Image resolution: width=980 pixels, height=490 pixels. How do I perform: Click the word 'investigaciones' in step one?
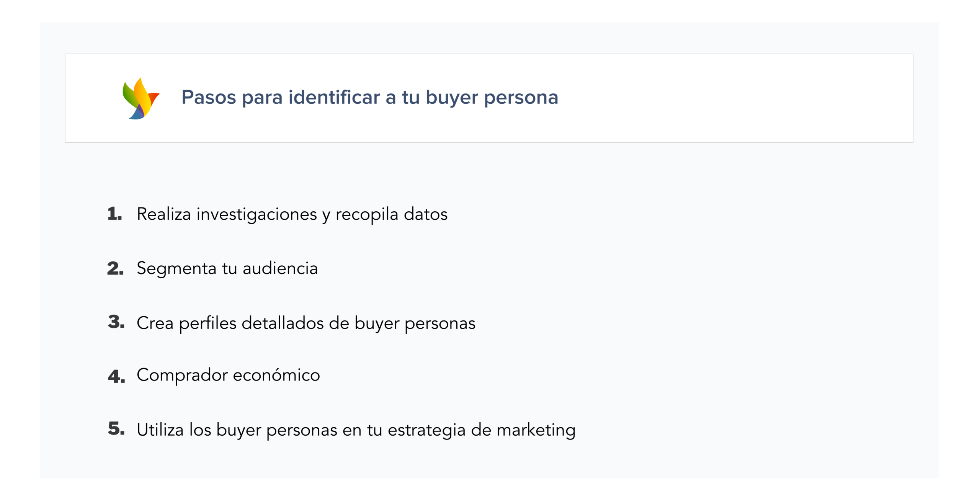[256, 214]
